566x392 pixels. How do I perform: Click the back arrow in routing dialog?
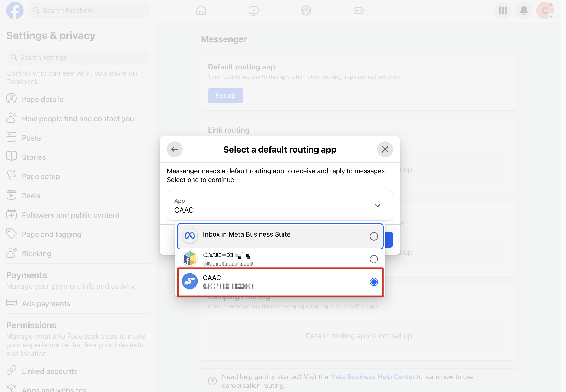[174, 149]
